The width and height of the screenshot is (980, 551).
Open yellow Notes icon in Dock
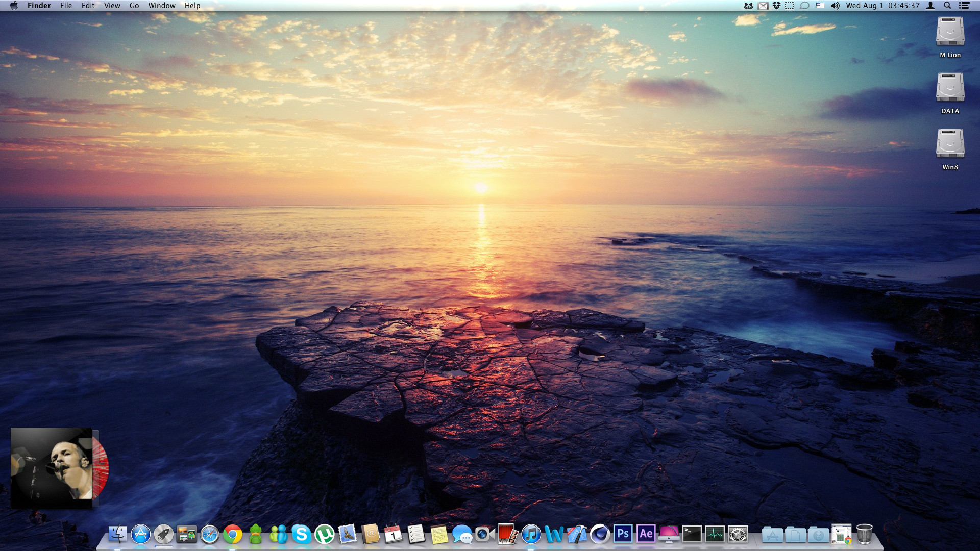(x=439, y=534)
